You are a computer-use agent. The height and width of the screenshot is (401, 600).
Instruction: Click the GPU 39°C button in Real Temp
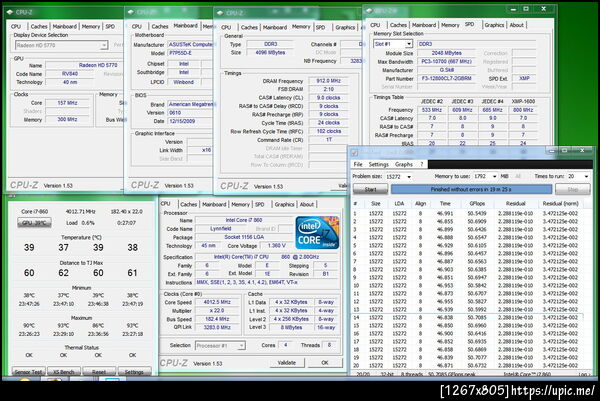pos(34,223)
